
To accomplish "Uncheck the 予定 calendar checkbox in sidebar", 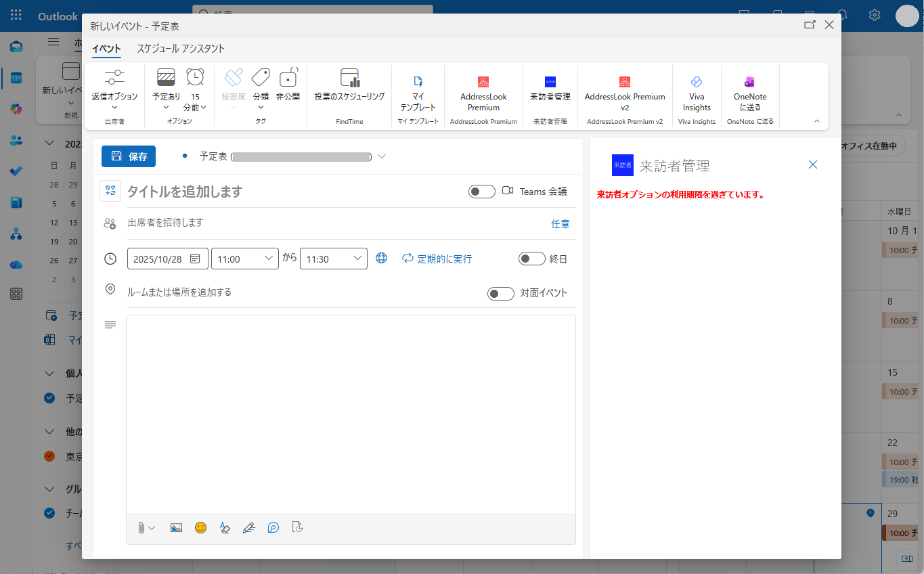I will (49, 398).
